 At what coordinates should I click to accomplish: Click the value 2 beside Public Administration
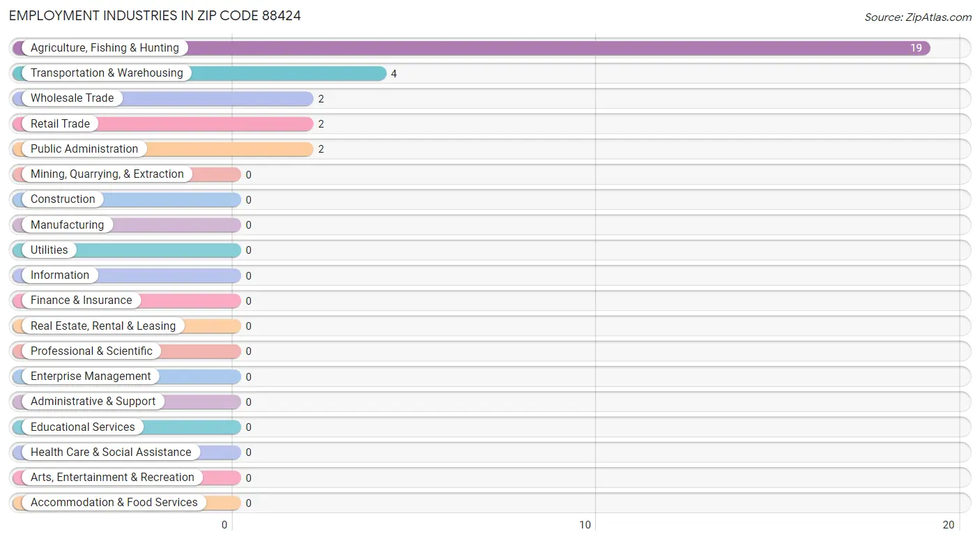(321, 149)
